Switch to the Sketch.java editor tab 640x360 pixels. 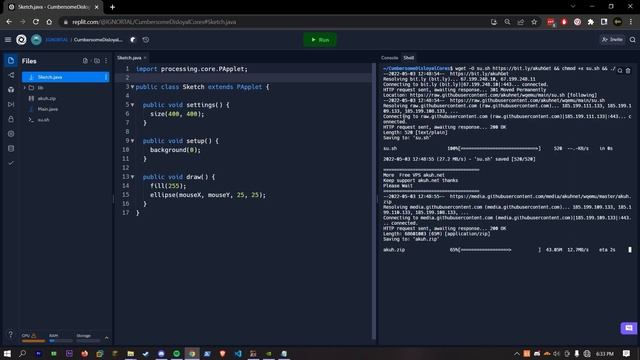click(x=129, y=58)
